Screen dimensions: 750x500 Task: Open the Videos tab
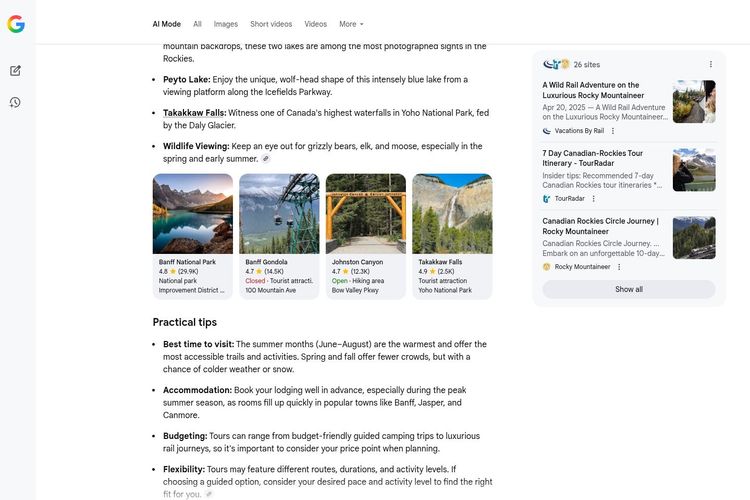tap(315, 24)
